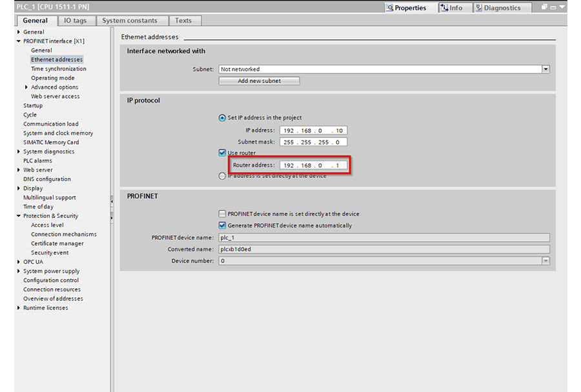581x392 pixels.
Task: Select Connection resources in the tree
Action: click(52, 289)
